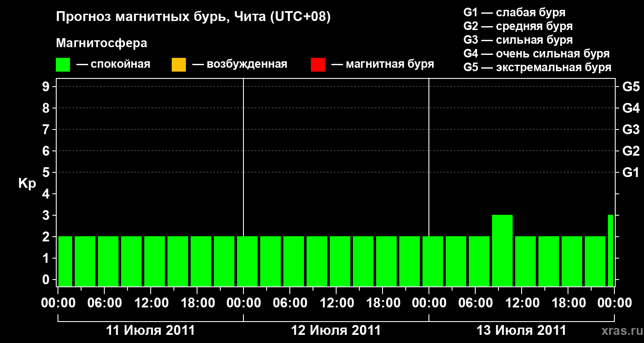Click the '11 Июля 2011' date label
The height and width of the screenshot is (343, 644).
[150, 331]
